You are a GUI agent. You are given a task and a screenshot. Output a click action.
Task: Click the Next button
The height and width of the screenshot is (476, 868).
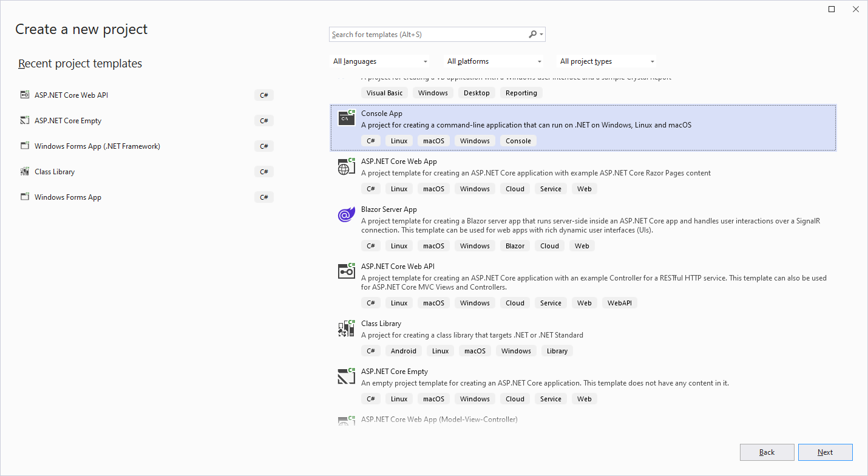tap(825, 452)
